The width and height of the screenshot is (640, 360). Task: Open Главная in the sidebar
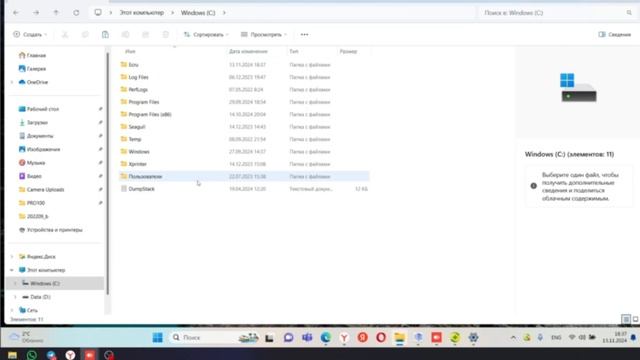point(36,55)
